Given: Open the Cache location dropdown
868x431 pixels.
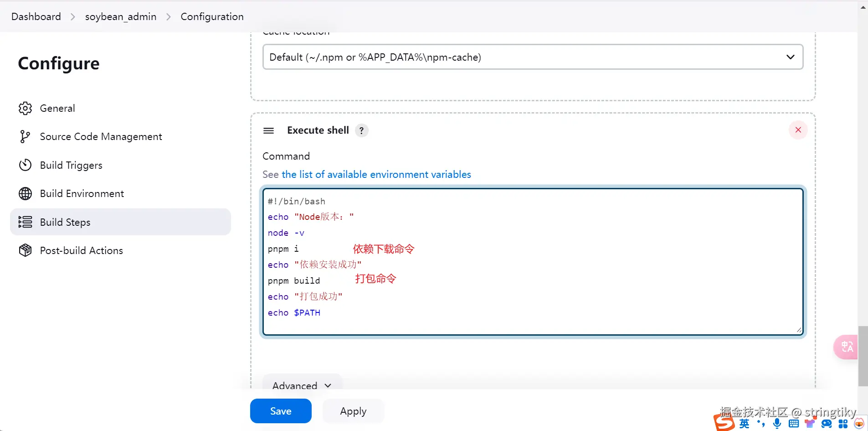Looking at the screenshot, I should pyautogui.click(x=533, y=57).
